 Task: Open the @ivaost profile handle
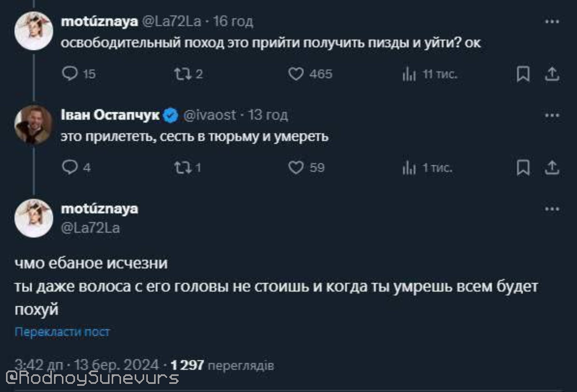point(210,115)
